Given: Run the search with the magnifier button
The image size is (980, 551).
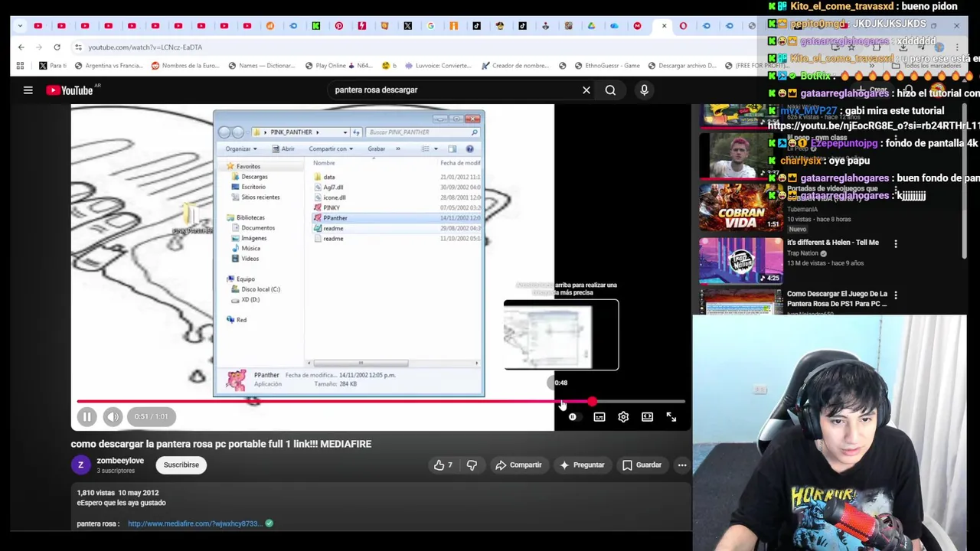Looking at the screenshot, I should coord(610,90).
